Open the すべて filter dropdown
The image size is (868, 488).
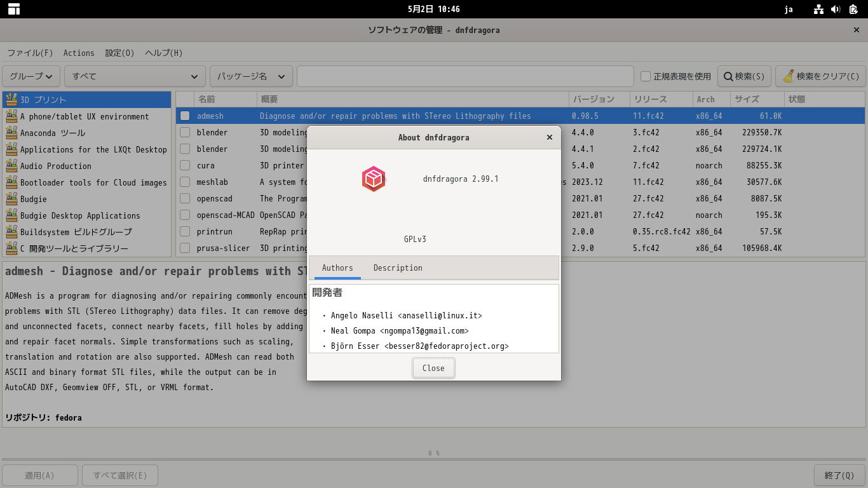(135, 76)
